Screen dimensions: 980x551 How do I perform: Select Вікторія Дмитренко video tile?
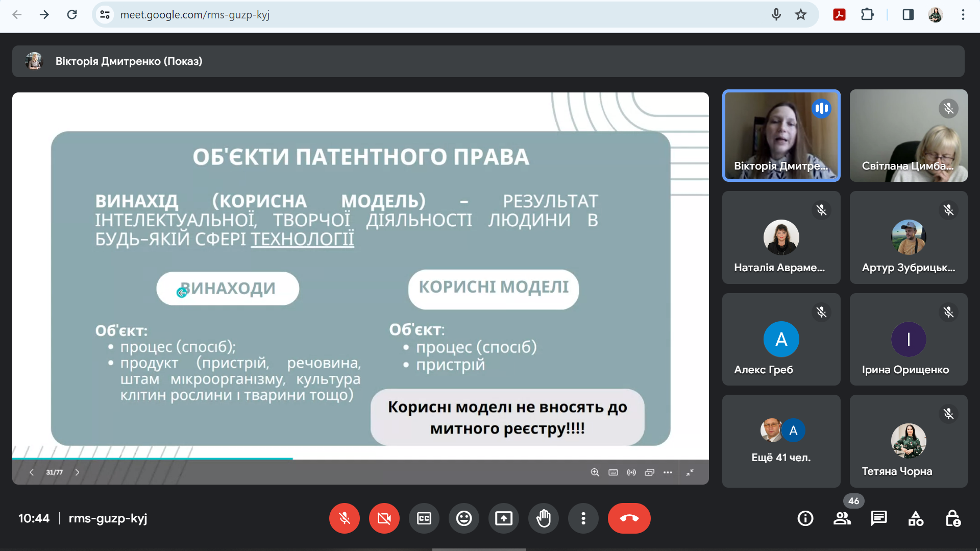click(x=781, y=135)
